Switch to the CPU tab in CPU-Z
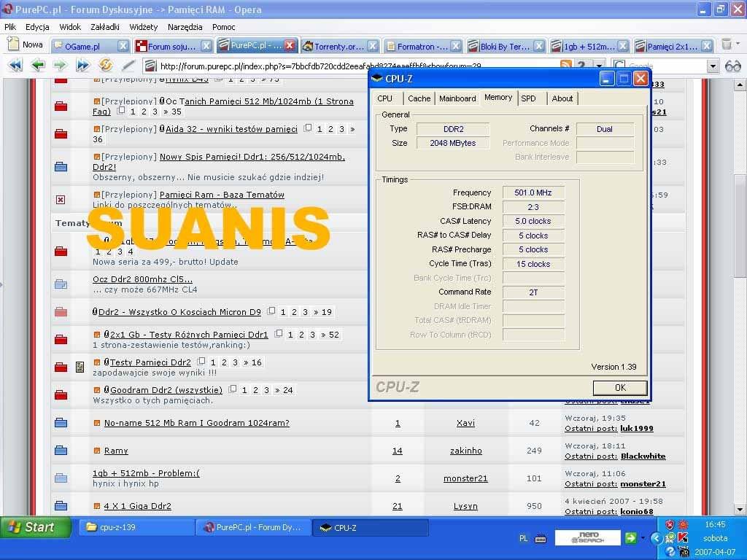The height and width of the screenshot is (560, 747). (x=385, y=98)
